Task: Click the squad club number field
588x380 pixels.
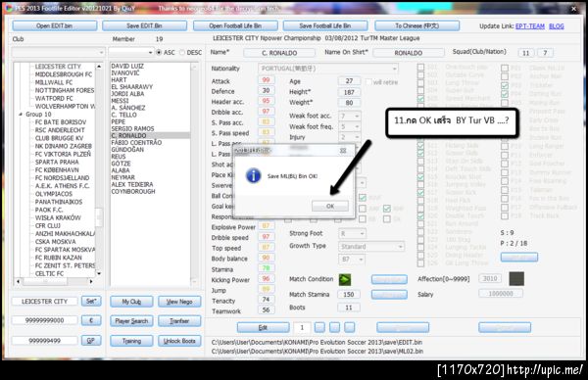Action: (x=525, y=53)
